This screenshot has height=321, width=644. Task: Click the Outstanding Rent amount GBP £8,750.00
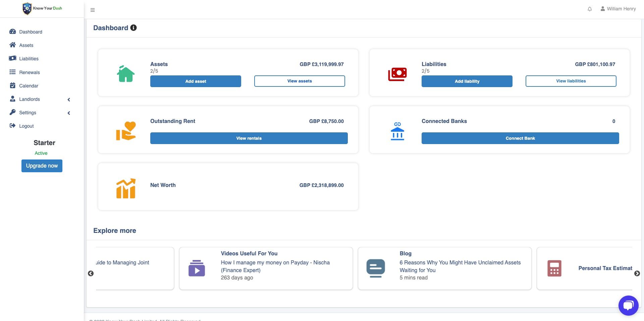click(326, 121)
